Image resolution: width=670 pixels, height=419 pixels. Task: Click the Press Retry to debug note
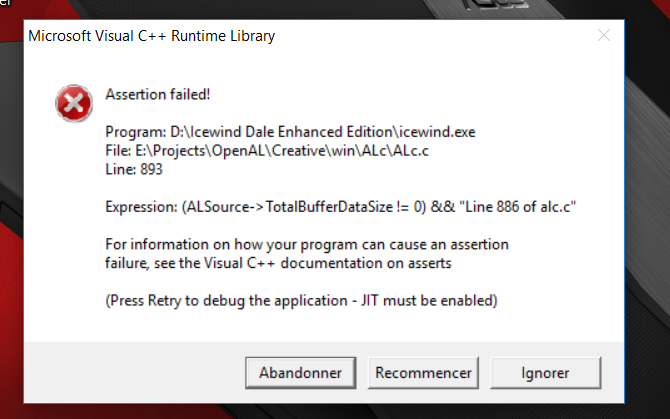pos(301,301)
